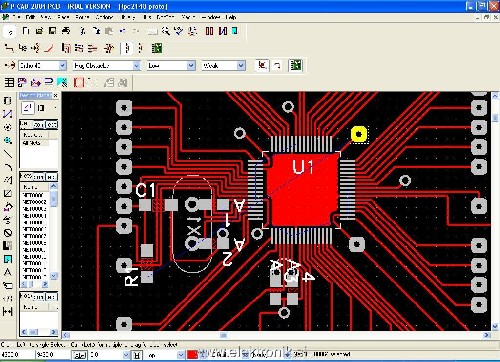500x362 pixels.
Task: Select the Place Via tool
Action: point(7,140)
